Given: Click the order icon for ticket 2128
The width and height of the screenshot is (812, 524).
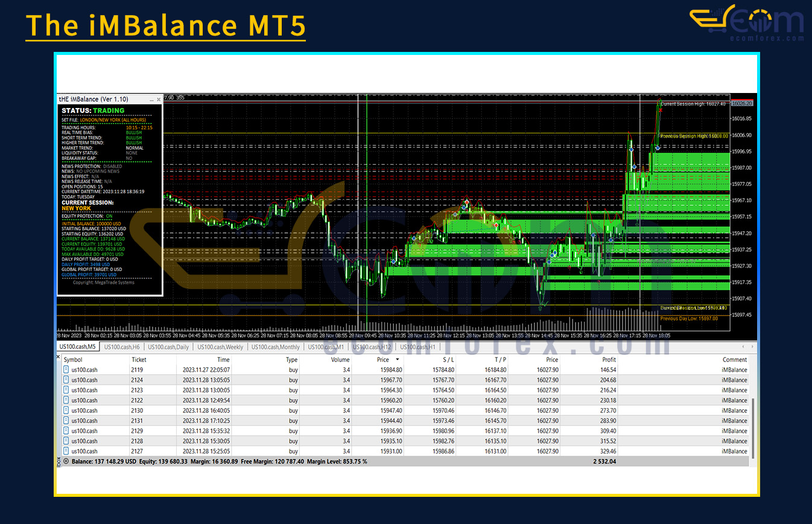Looking at the screenshot, I should point(66,441).
